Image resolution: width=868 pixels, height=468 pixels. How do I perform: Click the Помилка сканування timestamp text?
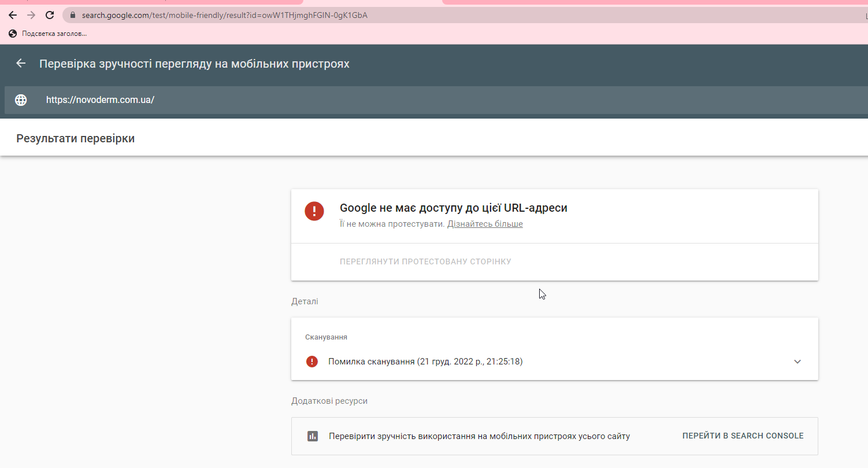(425, 362)
